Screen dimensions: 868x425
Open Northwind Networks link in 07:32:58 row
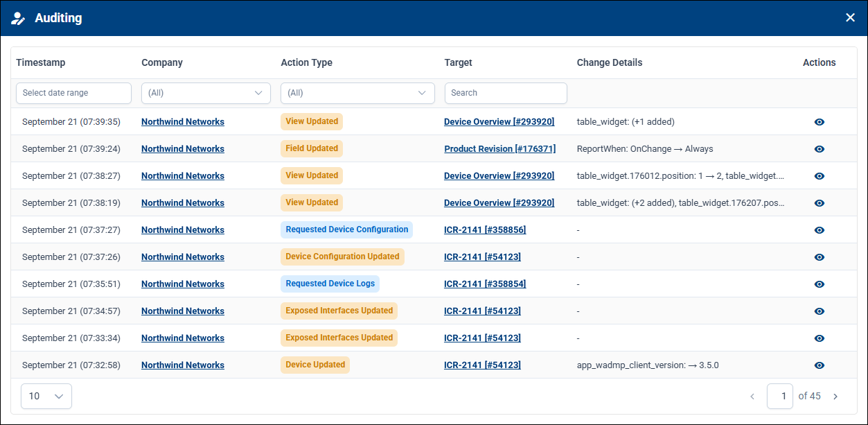(183, 365)
